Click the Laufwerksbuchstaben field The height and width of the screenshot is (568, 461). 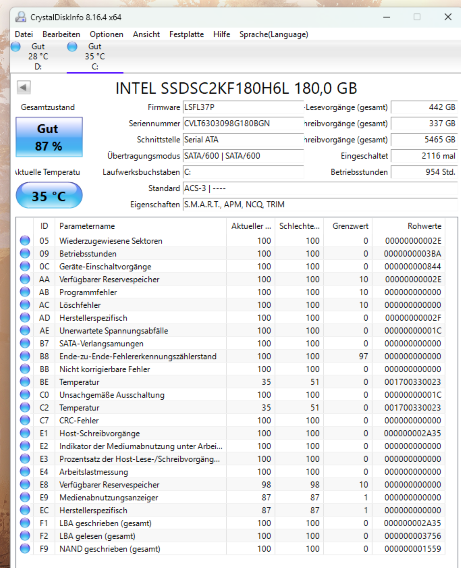pos(243,172)
